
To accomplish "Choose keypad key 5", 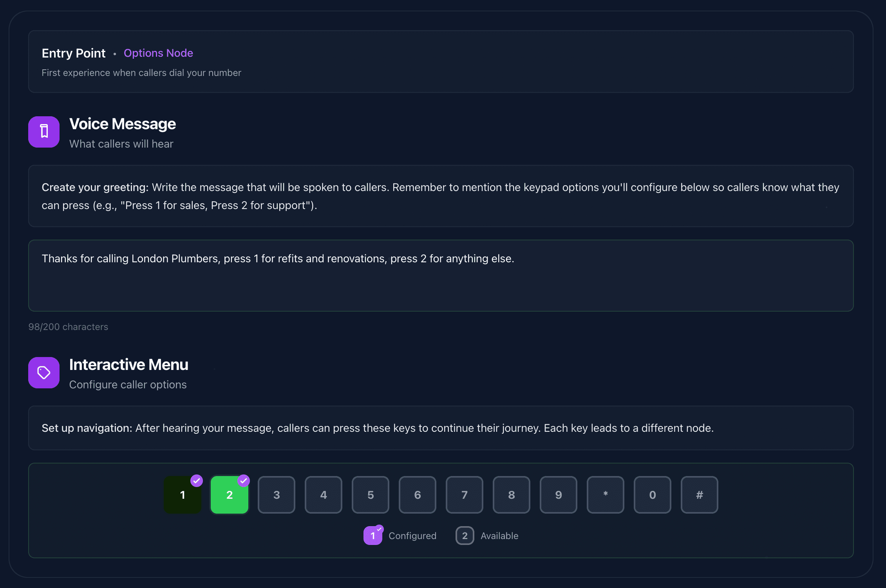I will click(x=370, y=495).
